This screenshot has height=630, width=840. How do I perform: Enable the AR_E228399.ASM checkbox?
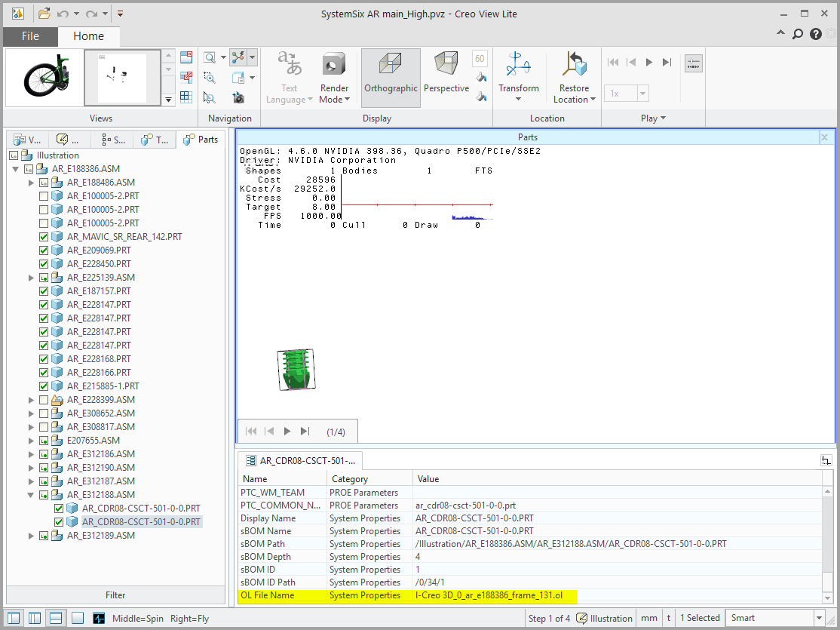pos(44,400)
